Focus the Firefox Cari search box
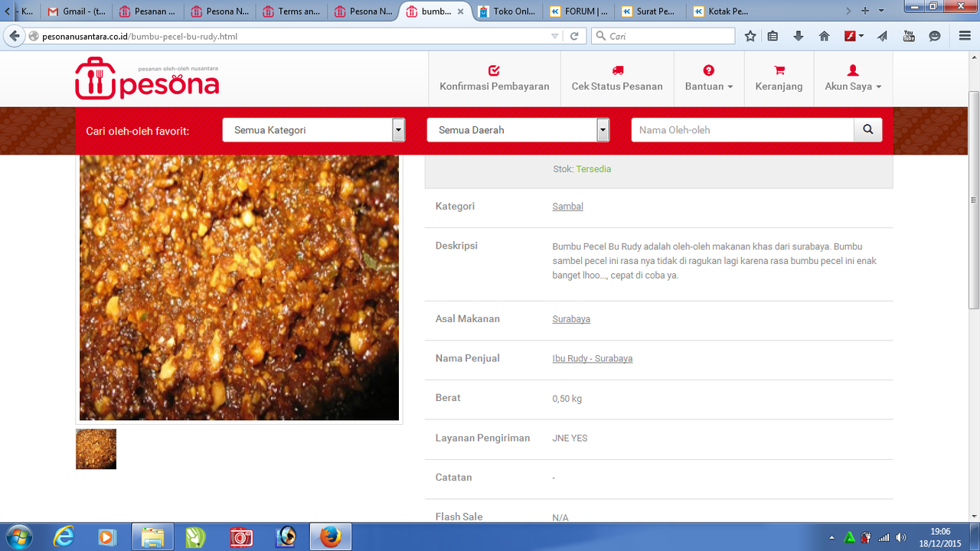This screenshot has width=980, height=551. coord(664,36)
